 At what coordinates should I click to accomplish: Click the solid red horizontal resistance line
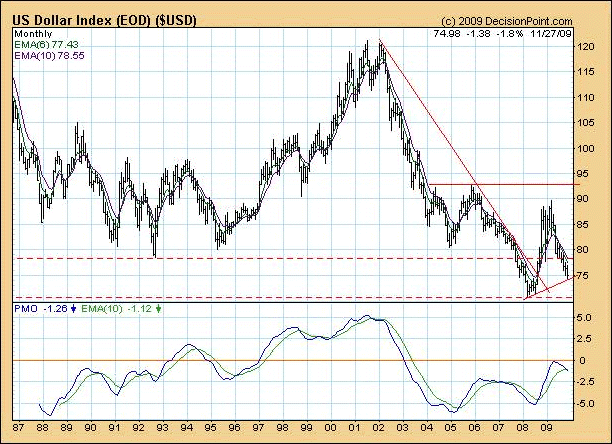[x=500, y=184]
